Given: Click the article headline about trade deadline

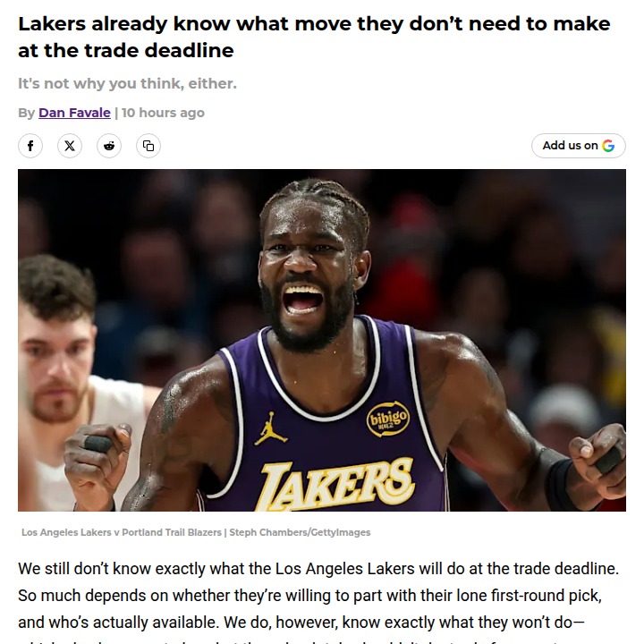Looking at the screenshot, I should (314, 37).
